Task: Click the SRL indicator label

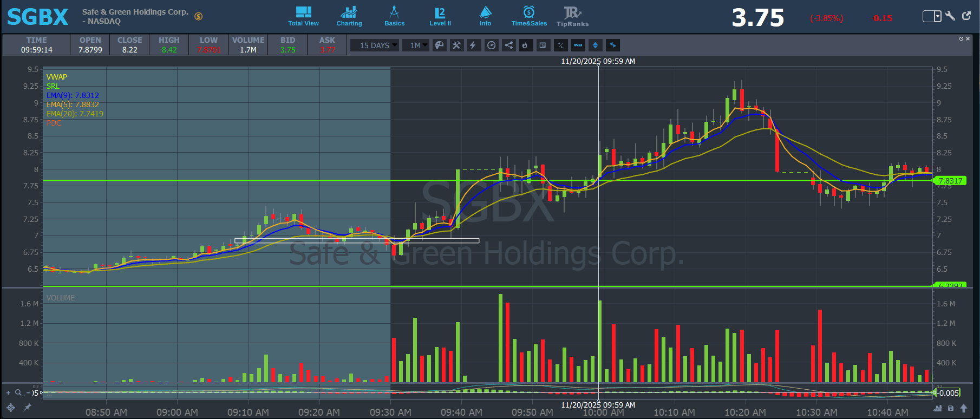Action: pos(53,86)
